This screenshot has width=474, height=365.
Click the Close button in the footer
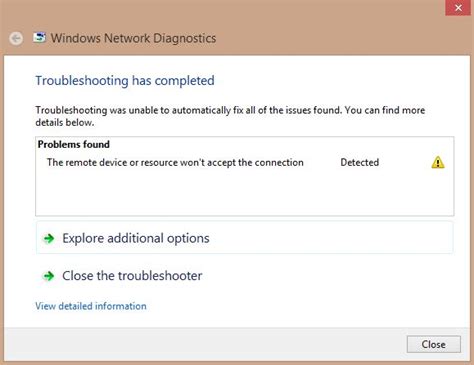434,344
